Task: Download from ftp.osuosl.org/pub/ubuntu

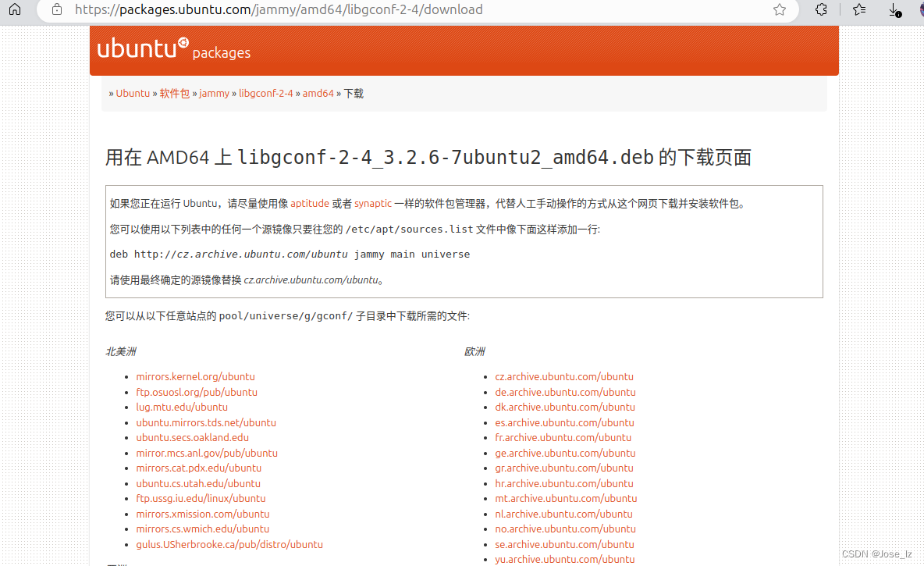Action: (197, 392)
